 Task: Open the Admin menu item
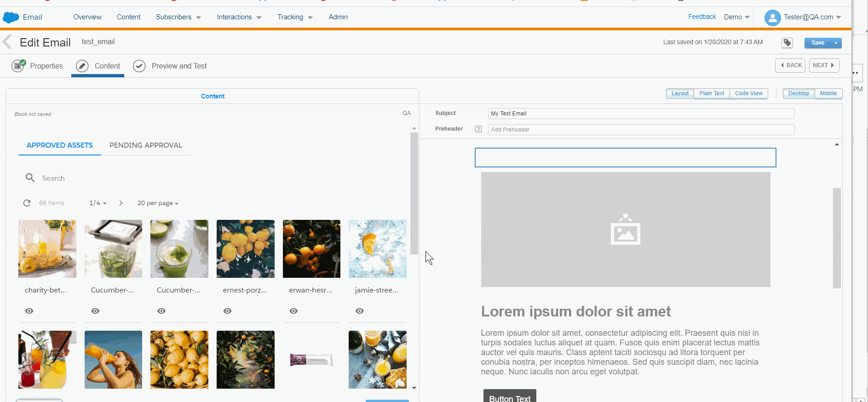(x=338, y=17)
